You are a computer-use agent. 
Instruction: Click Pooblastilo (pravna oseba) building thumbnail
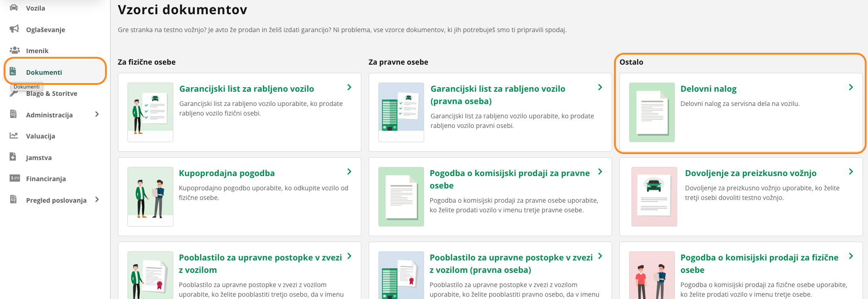pos(401,275)
